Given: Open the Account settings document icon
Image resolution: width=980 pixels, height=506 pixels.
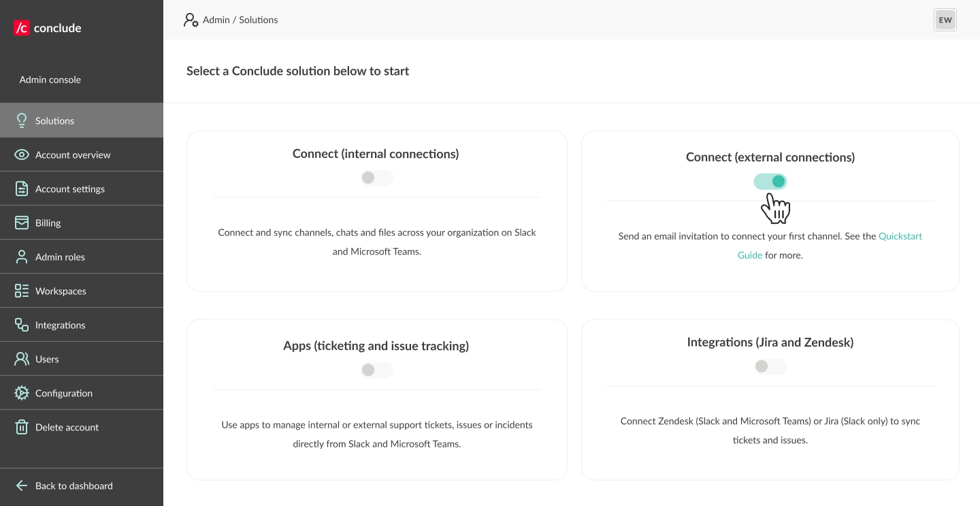Looking at the screenshot, I should click(x=21, y=189).
